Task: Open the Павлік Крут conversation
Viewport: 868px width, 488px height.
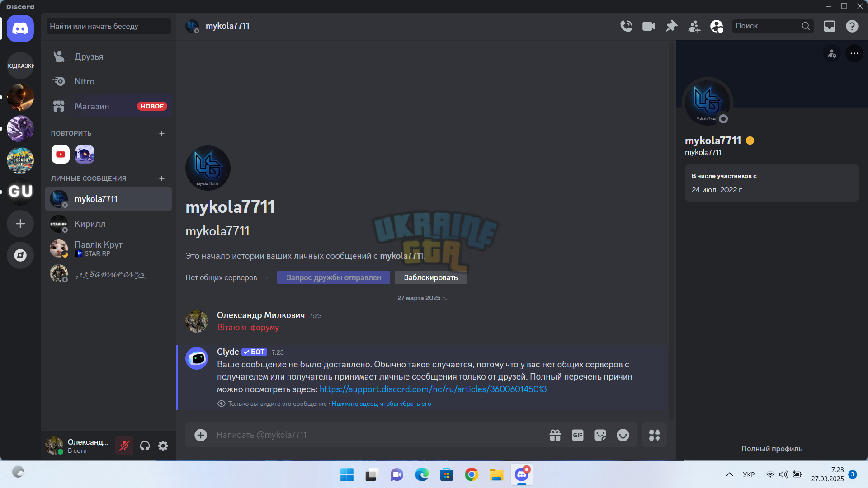Action: [108, 249]
